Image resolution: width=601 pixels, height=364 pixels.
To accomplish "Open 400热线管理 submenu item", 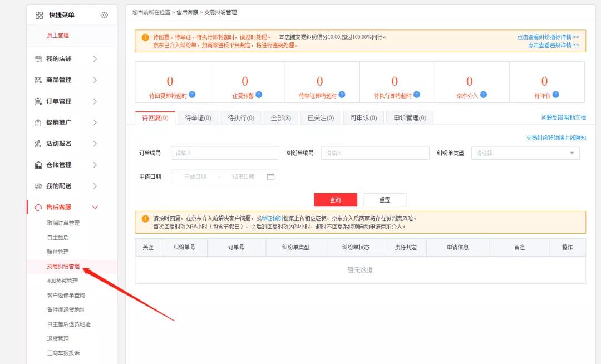I will click(62, 281).
